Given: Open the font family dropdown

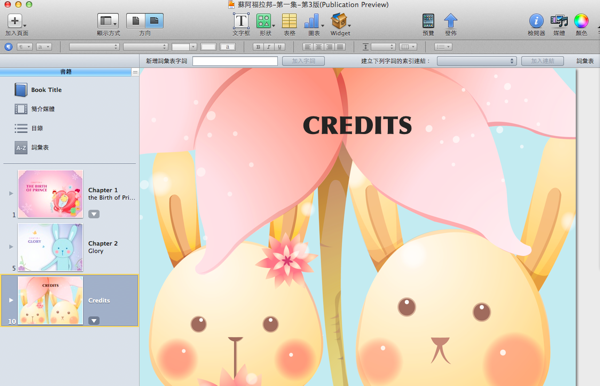Looking at the screenshot, I should pos(94,47).
